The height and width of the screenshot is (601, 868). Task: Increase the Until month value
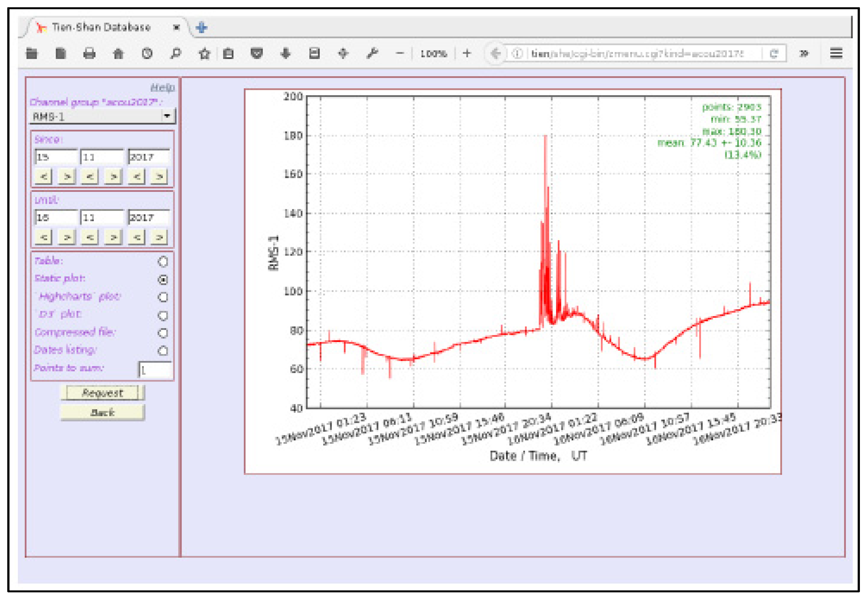coord(113,237)
